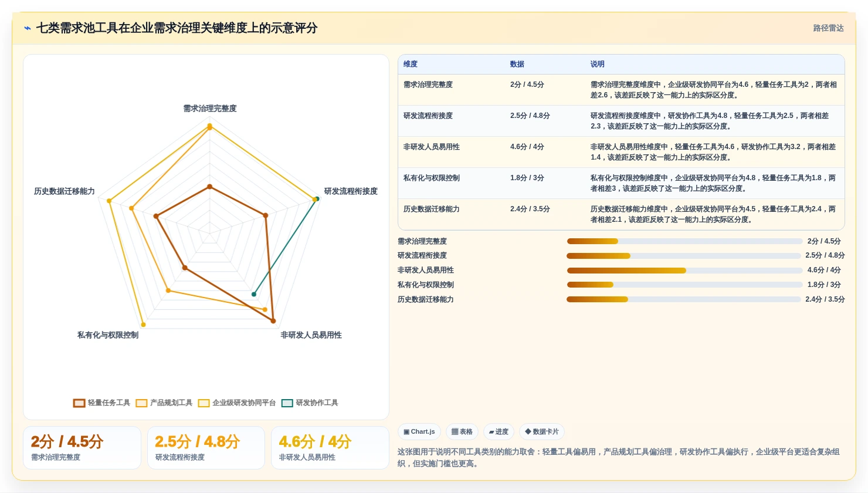Click the 维度 column header
Image resolution: width=868 pixels, height=493 pixels.
[x=411, y=64]
